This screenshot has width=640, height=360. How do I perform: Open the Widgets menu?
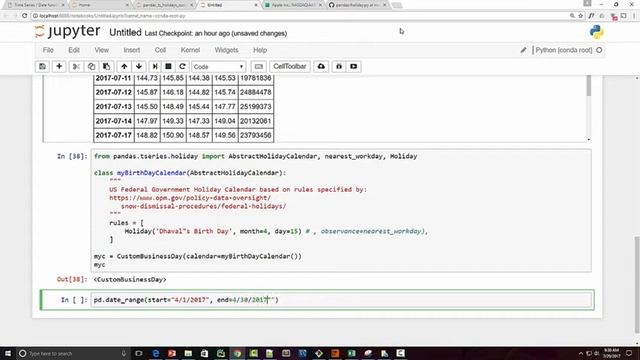[227, 50]
